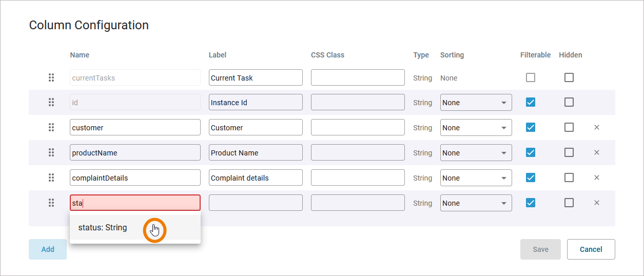Click the Add button
Image resolution: width=644 pixels, height=276 pixels.
pyautogui.click(x=48, y=249)
